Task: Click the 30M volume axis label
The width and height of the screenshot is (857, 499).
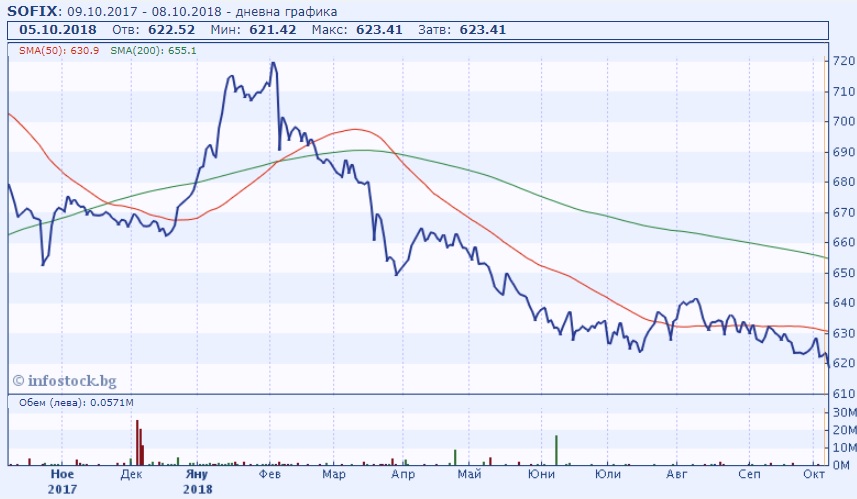Action: [x=844, y=413]
